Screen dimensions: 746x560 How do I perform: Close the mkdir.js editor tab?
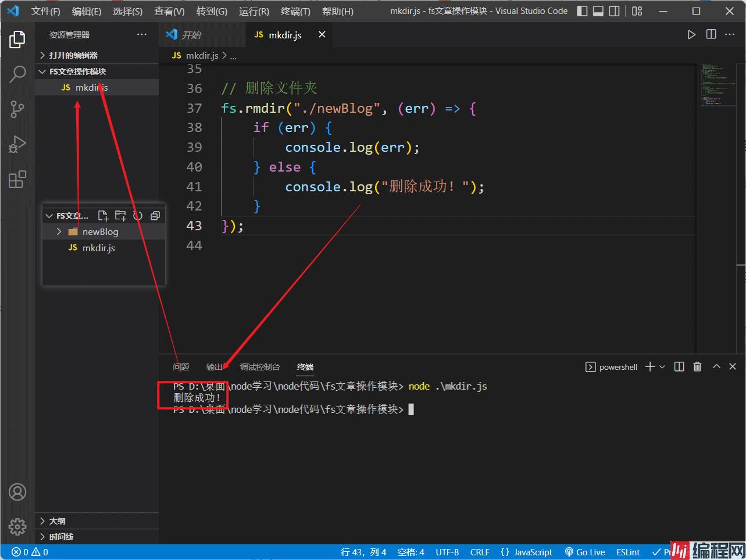point(322,35)
